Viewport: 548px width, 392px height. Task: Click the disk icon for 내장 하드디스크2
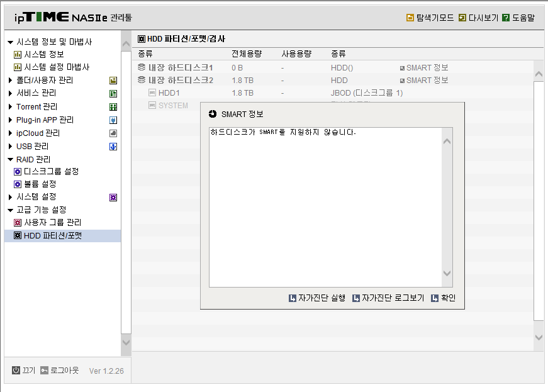tap(142, 80)
